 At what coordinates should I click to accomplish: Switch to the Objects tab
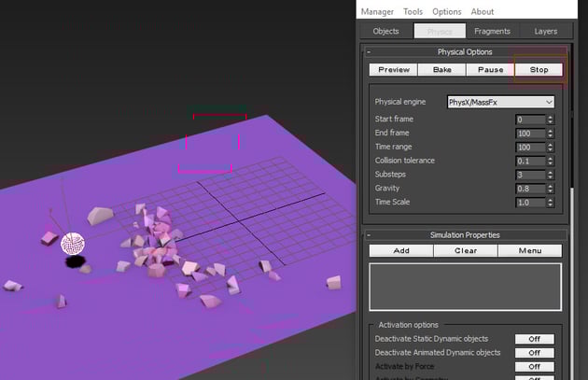(x=385, y=31)
